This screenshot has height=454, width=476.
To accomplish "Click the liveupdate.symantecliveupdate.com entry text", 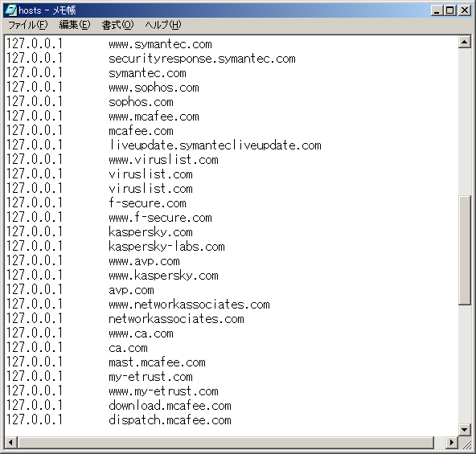I will pyautogui.click(x=215, y=145).
